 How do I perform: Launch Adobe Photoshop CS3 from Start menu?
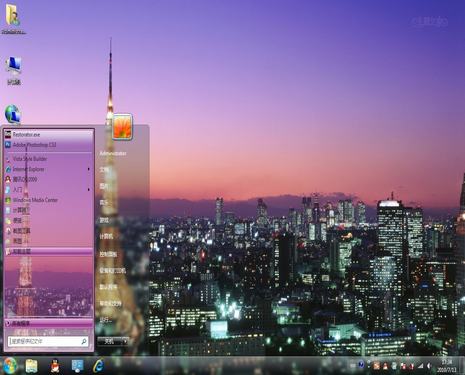pyautogui.click(x=48, y=145)
